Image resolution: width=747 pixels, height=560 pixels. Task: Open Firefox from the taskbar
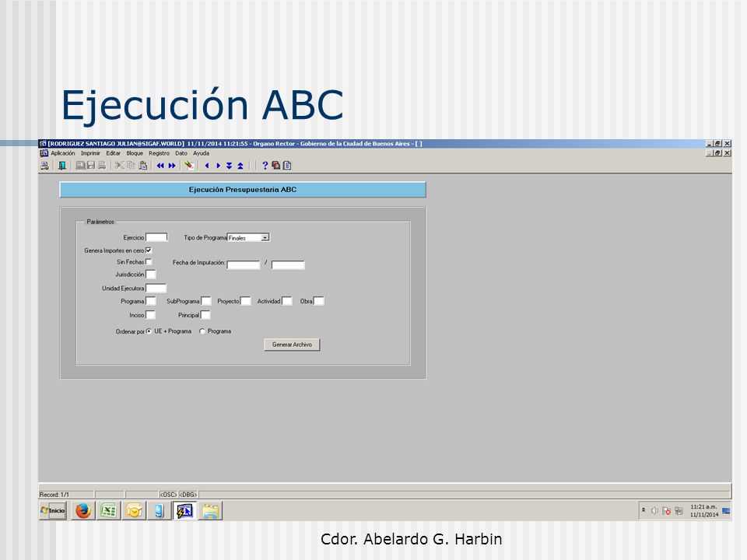coord(83,511)
